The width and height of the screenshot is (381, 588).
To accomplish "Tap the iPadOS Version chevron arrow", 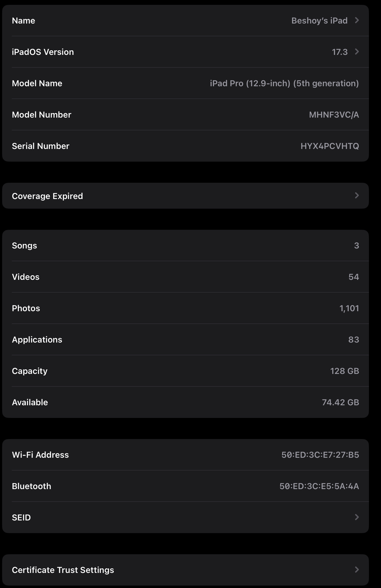I will [357, 52].
